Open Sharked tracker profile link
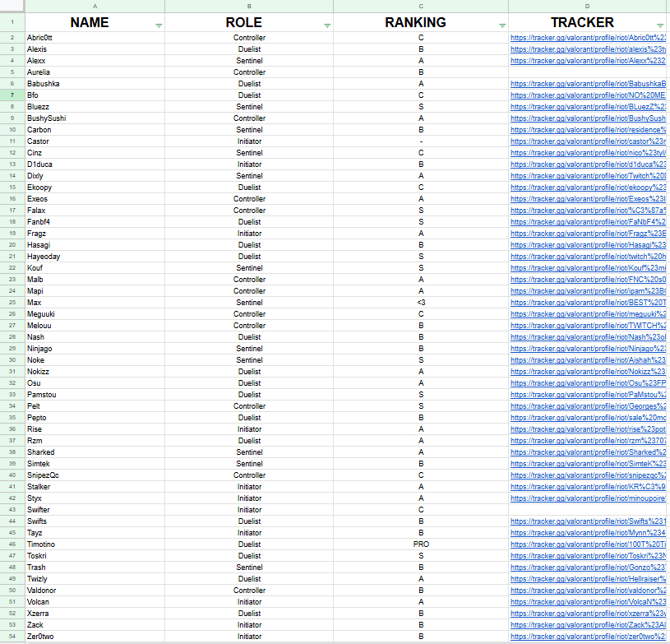This screenshot has width=670, height=644. pos(588,452)
